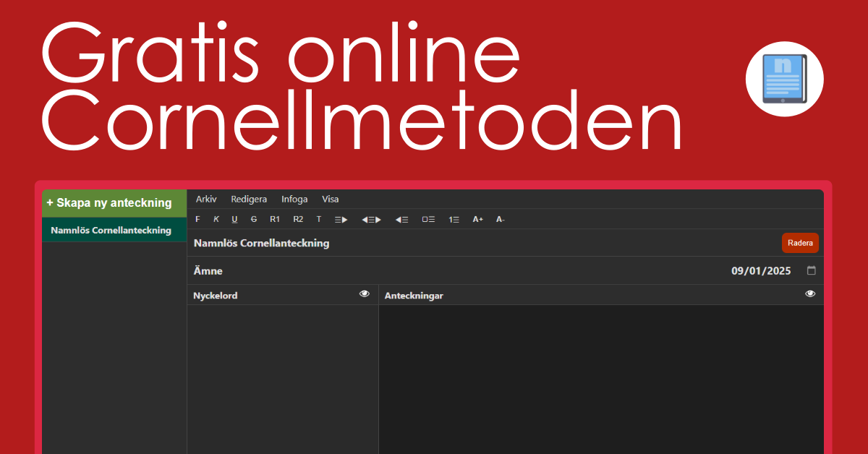Screen dimensions: 868x454
Task: Select Namnlös Cornellanteckning in the sidebar
Action: click(x=114, y=231)
